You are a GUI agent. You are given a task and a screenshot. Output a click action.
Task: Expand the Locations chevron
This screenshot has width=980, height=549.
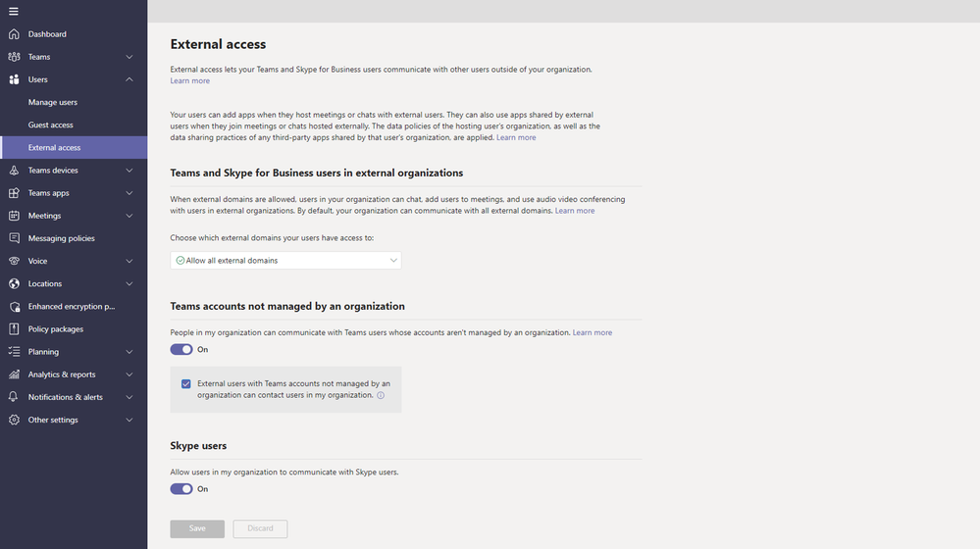129,283
